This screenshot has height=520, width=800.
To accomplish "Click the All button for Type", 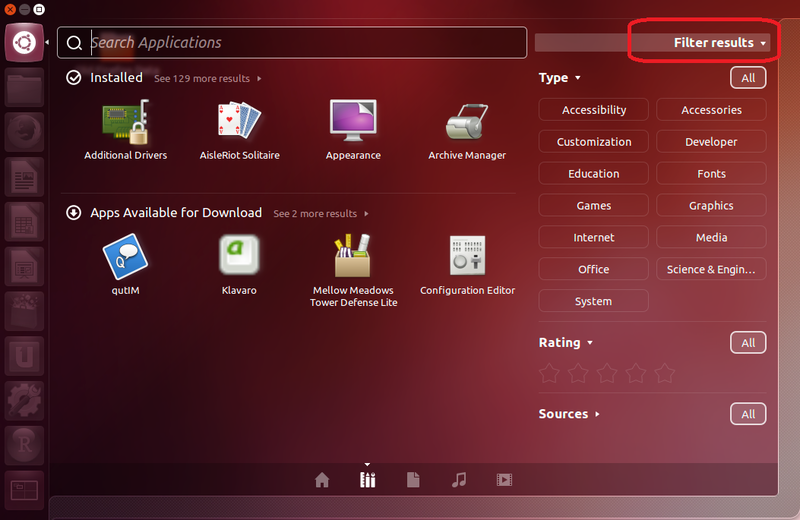I will [x=748, y=78].
